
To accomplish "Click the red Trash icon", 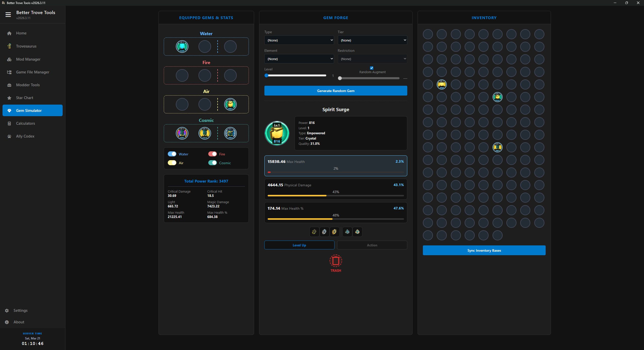I will pos(336,261).
